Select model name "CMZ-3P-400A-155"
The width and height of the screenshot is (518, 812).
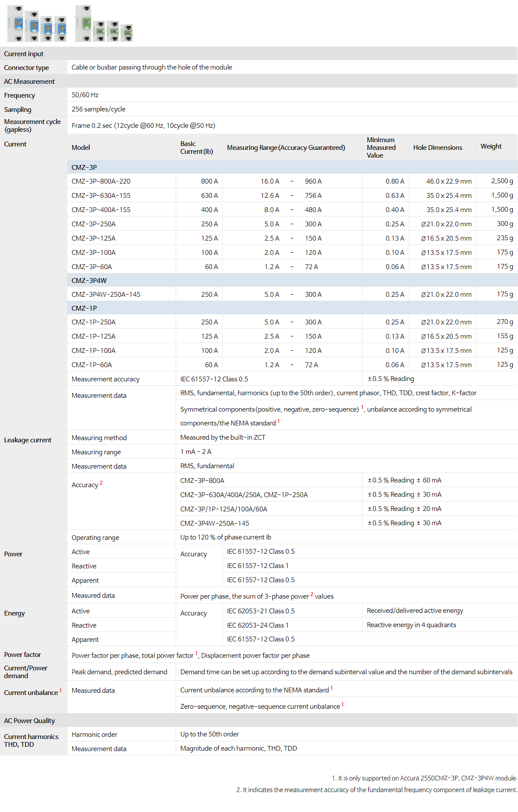coord(101,210)
